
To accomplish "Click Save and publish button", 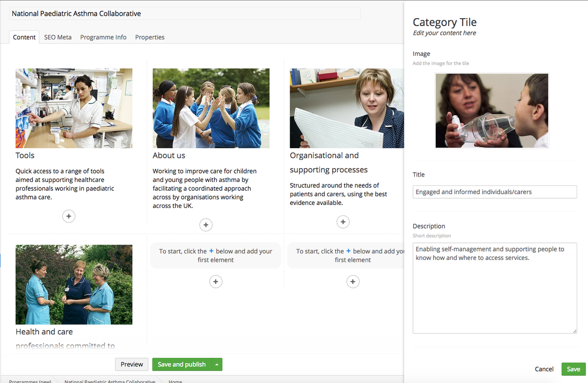I will [x=182, y=364].
